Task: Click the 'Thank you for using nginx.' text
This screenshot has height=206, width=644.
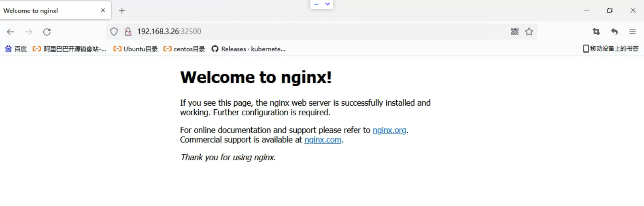Action: coord(228,157)
